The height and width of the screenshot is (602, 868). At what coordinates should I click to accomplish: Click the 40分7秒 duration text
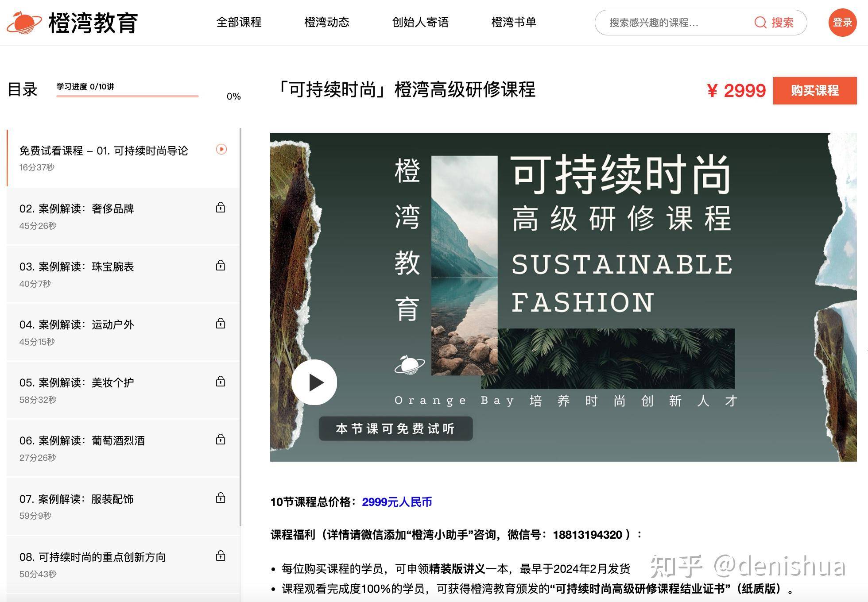pyautogui.click(x=35, y=284)
